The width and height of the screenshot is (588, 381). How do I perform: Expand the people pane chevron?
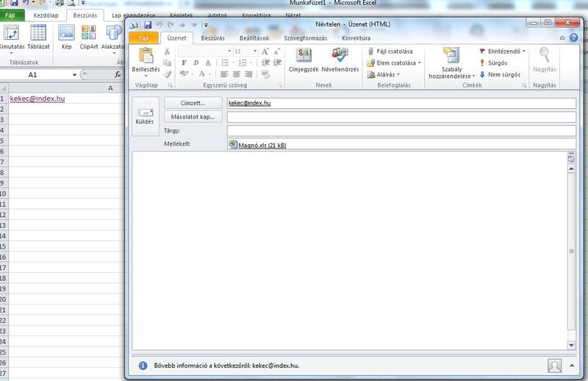pyautogui.click(x=572, y=366)
